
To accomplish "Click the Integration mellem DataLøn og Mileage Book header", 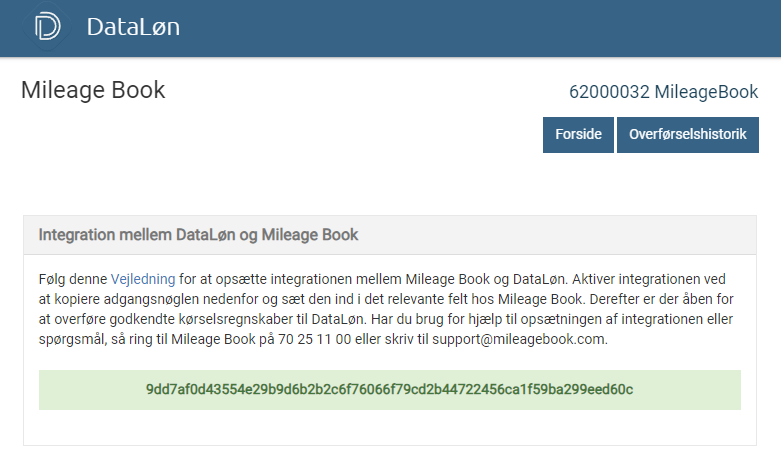I will click(x=198, y=234).
